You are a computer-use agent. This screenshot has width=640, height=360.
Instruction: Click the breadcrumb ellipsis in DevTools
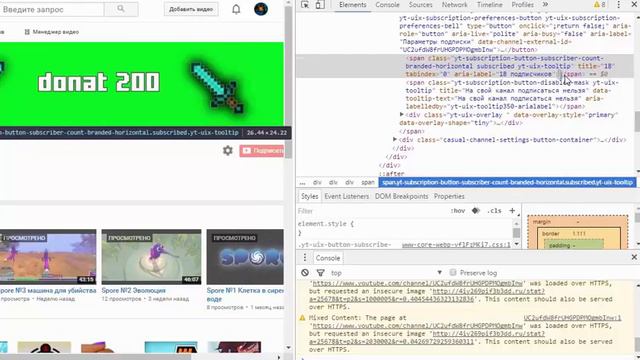302,182
